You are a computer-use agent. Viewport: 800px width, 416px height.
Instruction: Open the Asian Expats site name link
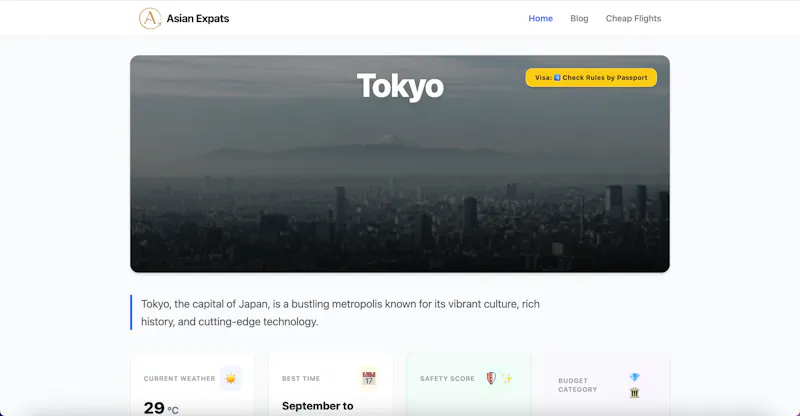click(197, 18)
